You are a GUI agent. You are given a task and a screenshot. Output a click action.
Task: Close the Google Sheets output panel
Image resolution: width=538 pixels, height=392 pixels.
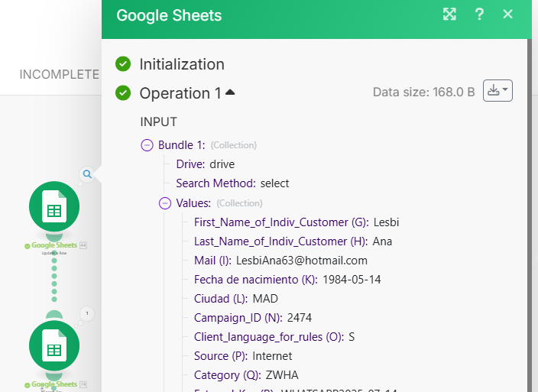[508, 15]
